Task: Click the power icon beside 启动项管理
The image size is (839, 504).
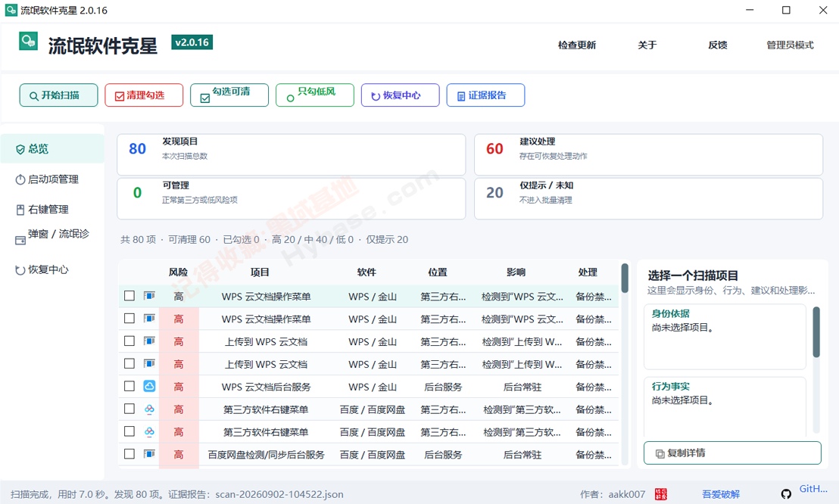Action: (20, 180)
